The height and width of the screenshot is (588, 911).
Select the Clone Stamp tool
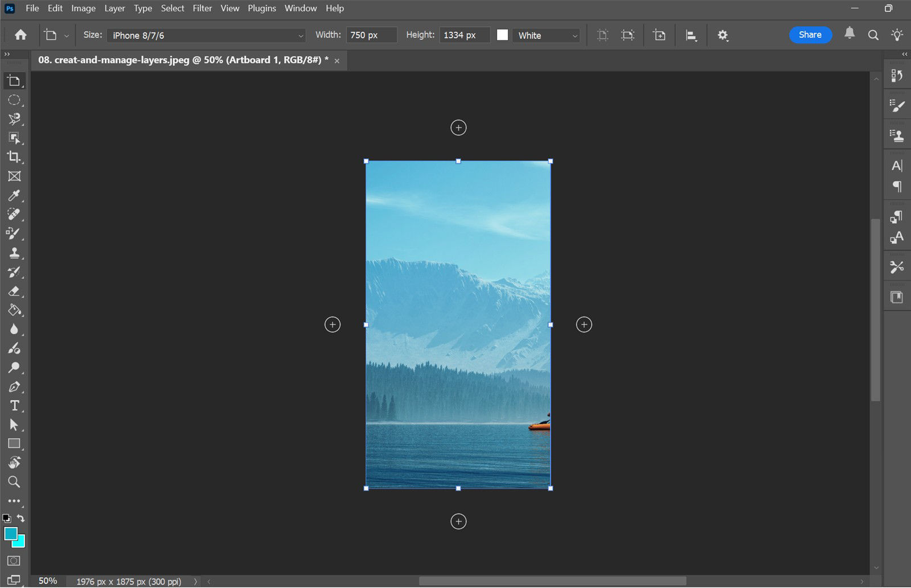click(x=14, y=253)
